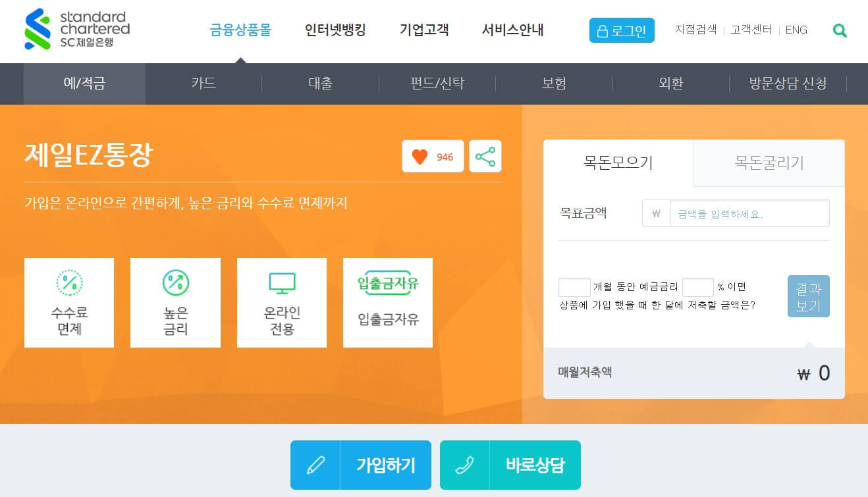
Task: Select the 카드 submenu tab
Action: tap(203, 84)
